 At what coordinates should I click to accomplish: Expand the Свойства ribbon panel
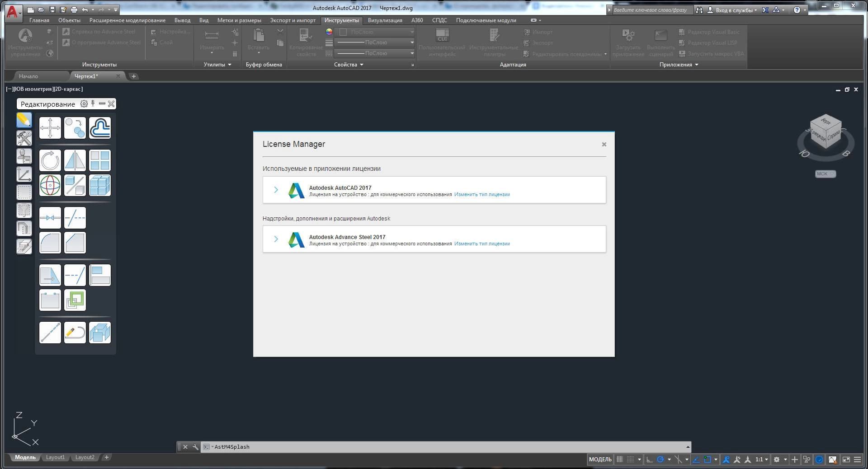pos(349,65)
